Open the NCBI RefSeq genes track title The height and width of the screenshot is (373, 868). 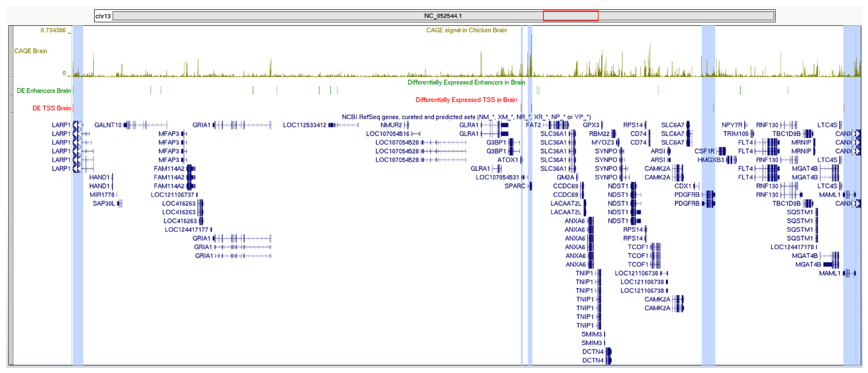click(x=466, y=117)
